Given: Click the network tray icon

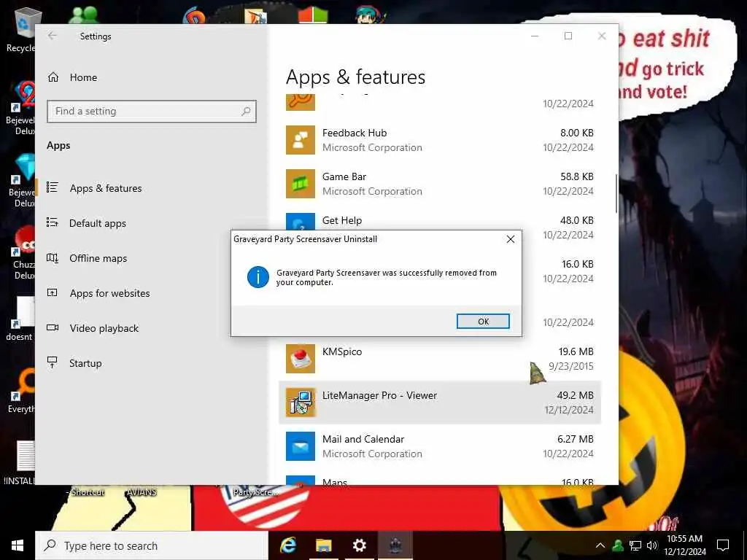Looking at the screenshot, I should (x=635, y=545).
